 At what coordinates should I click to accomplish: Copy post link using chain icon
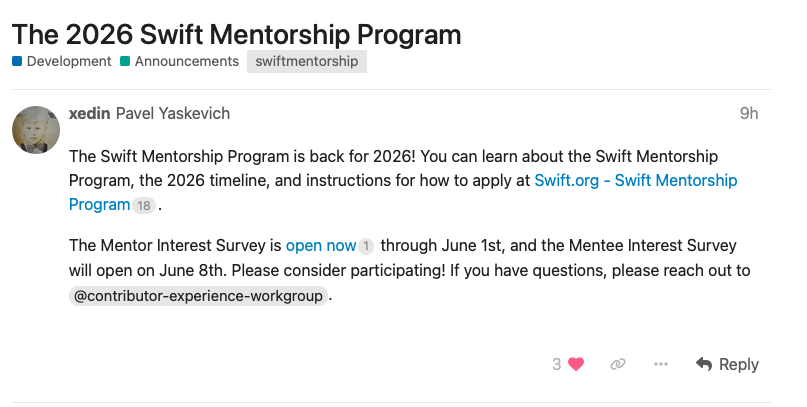click(x=618, y=364)
